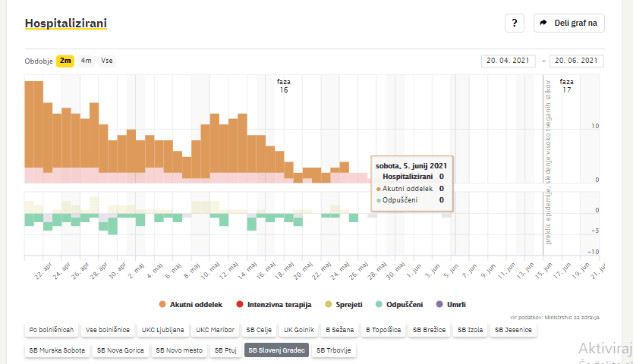Choose UKC Ljubljana hospital

coord(162,331)
